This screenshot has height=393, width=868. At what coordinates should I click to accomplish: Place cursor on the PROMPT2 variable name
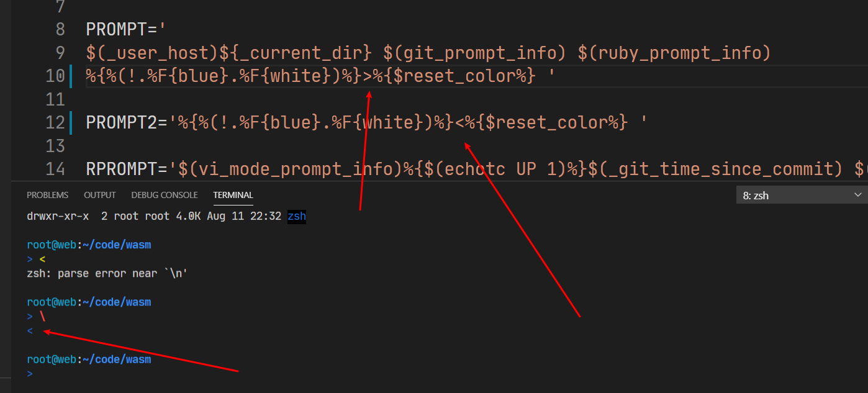tap(122, 122)
